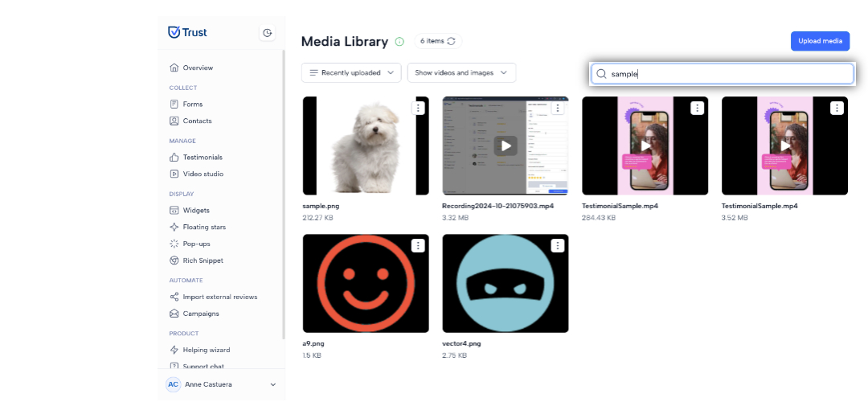Open Show videos and images filter
Viewport: 868px width, 402px height.
click(461, 72)
